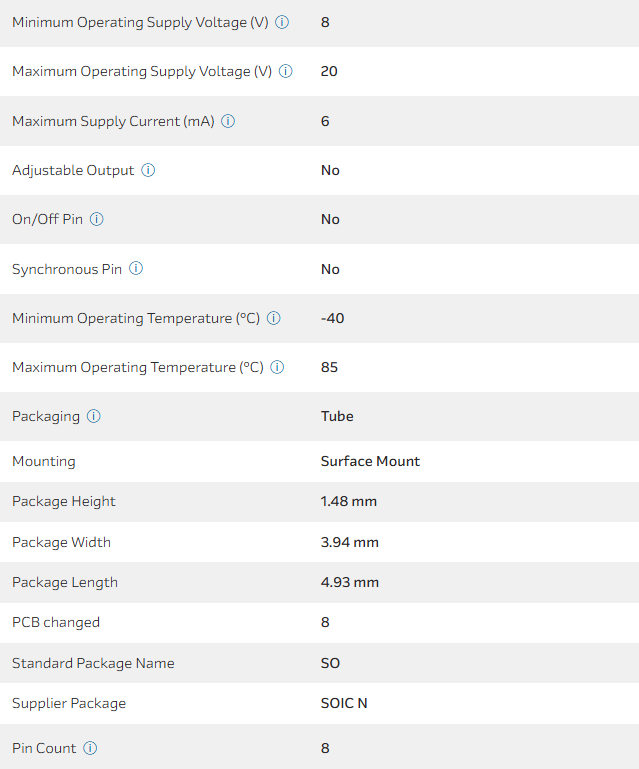Click the Standard Package Name label
The height and width of the screenshot is (769, 639).
pos(93,663)
